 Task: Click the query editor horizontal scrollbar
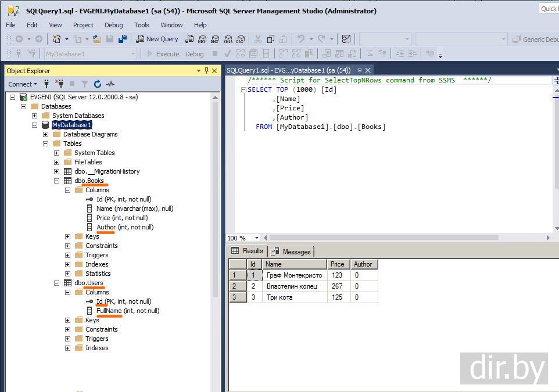pos(384,238)
